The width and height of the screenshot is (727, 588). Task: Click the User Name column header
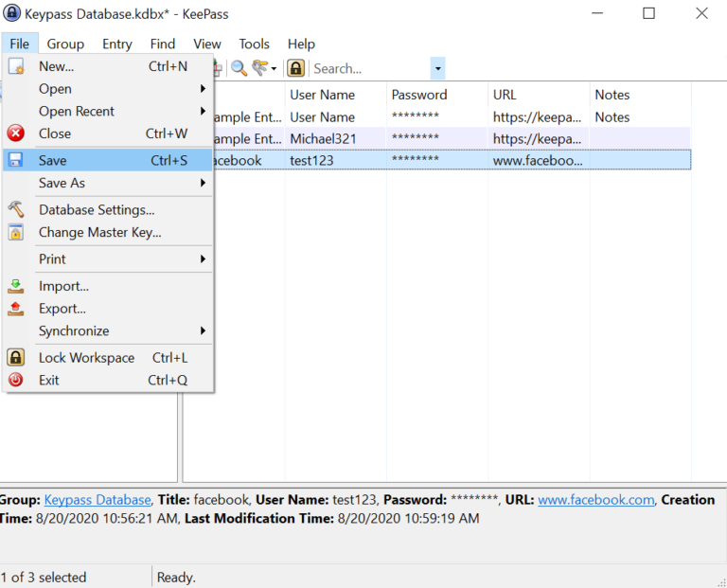[x=335, y=95]
